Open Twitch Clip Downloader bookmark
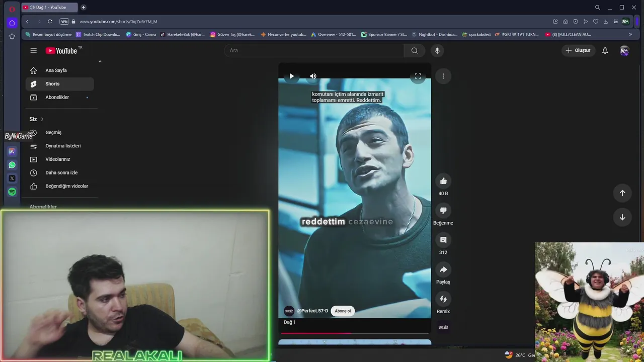The image size is (644, 362). [98, 35]
